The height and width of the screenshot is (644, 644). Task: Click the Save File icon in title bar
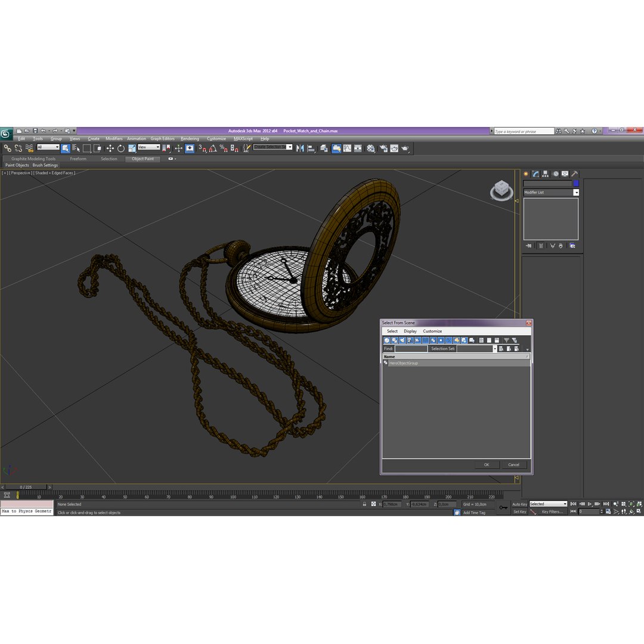pos(35,131)
